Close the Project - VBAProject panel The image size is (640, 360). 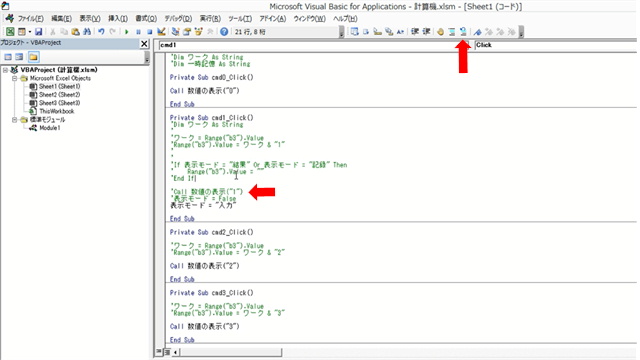(x=144, y=43)
